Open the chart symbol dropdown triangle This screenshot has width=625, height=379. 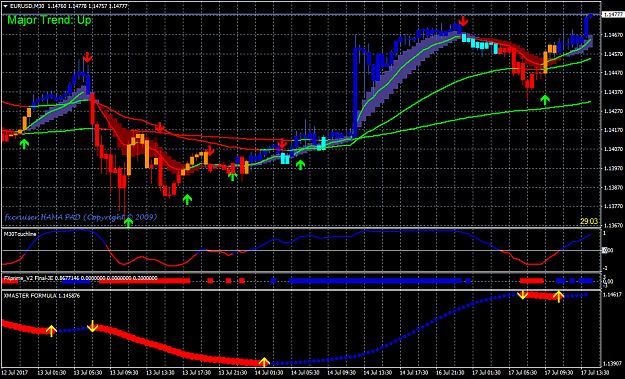click(6, 6)
